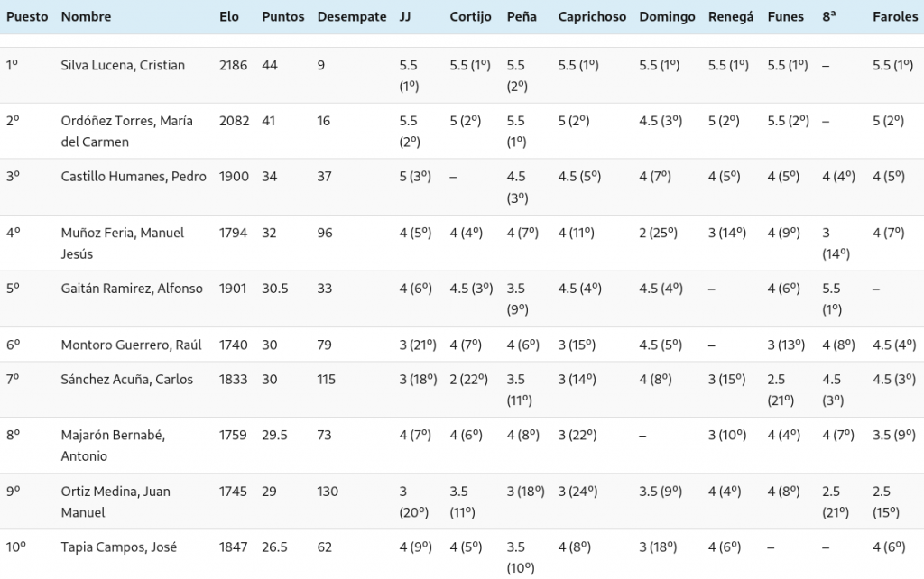Click the Caprichoso column header
The image size is (924, 579).
point(592,17)
